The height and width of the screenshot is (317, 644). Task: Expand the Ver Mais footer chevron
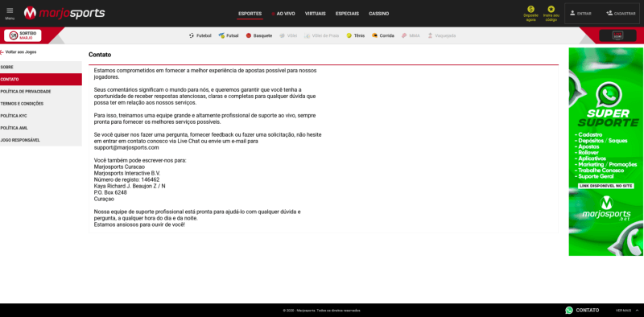tap(637, 311)
